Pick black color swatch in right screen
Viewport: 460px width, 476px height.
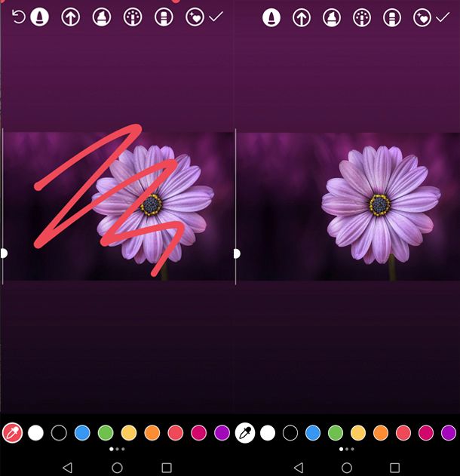(x=290, y=433)
